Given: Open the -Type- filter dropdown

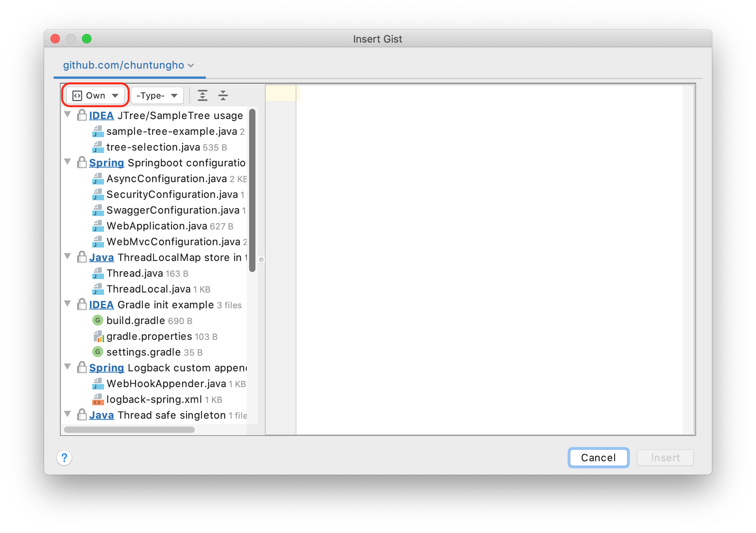Looking at the screenshot, I should [157, 95].
